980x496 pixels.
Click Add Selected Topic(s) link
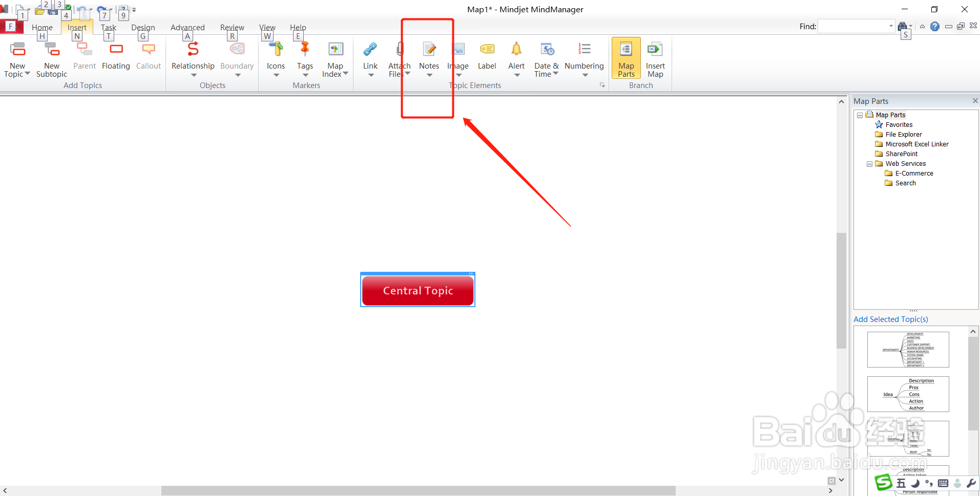[891, 319]
